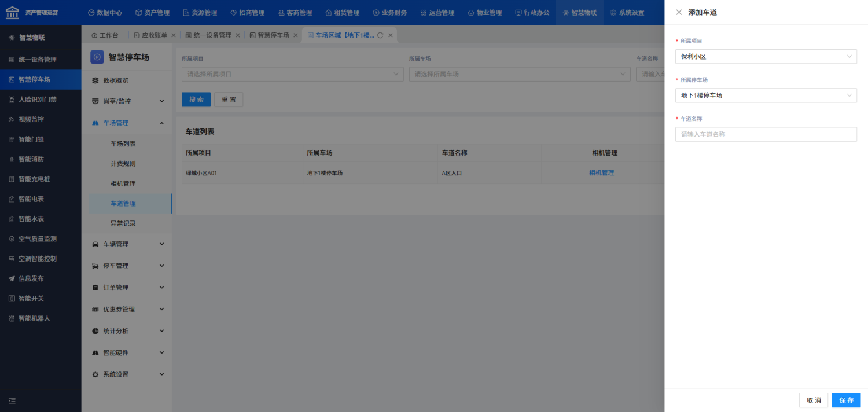Close the 车场区域 tab
Image resolution: width=868 pixels, height=412 pixels.
tap(391, 35)
